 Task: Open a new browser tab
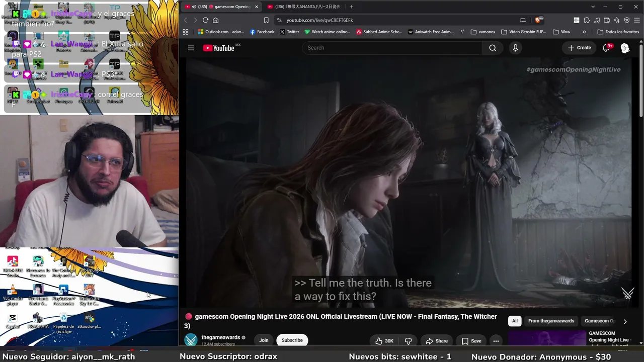click(351, 7)
